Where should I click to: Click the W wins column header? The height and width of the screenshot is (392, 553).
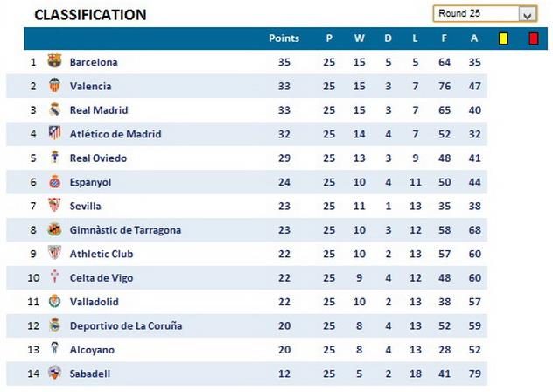click(359, 38)
